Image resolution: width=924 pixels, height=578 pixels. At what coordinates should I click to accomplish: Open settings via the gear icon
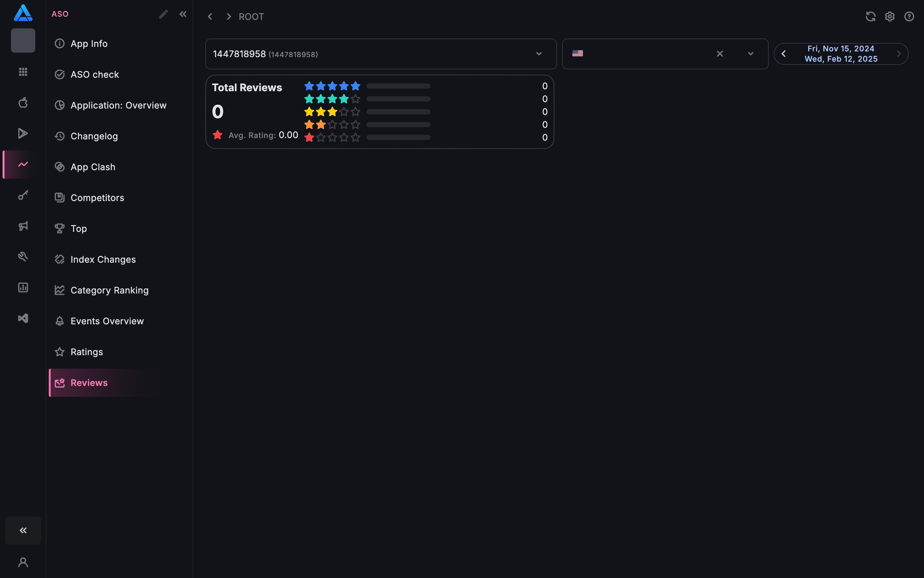click(x=890, y=16)
